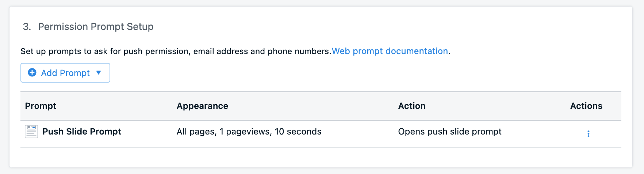
Task: Open three-dot actions menu for Push Slide Prompt
Action: click(x=588, y=134)
